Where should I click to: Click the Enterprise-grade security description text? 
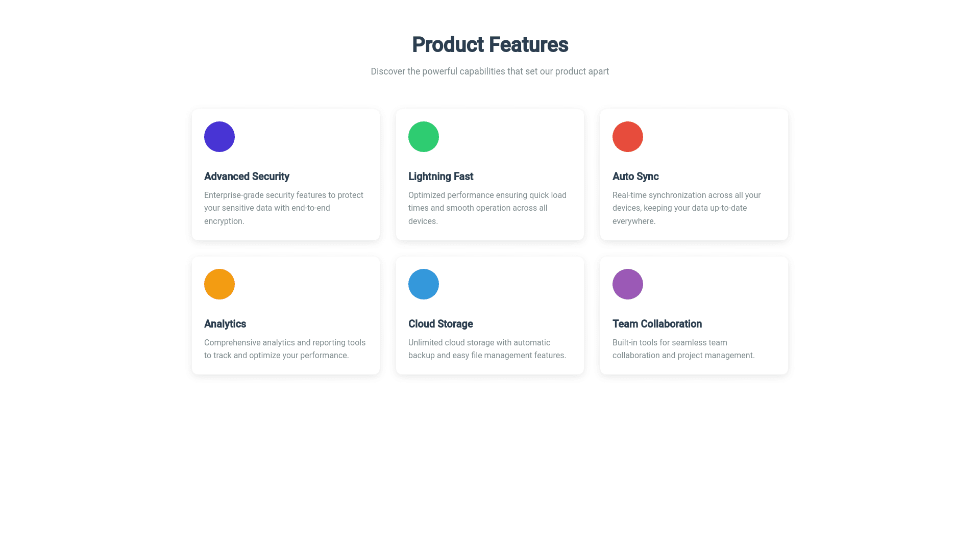(x=284, y=208)
